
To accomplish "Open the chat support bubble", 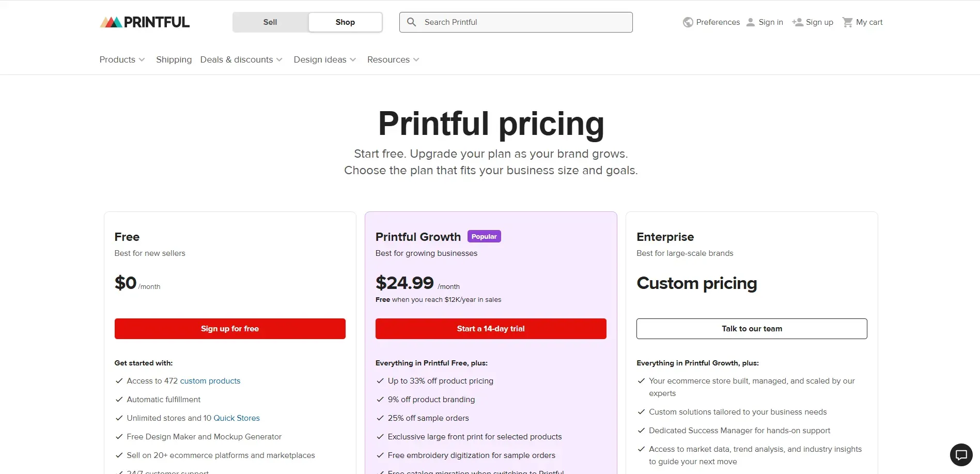I will (961, 454).
